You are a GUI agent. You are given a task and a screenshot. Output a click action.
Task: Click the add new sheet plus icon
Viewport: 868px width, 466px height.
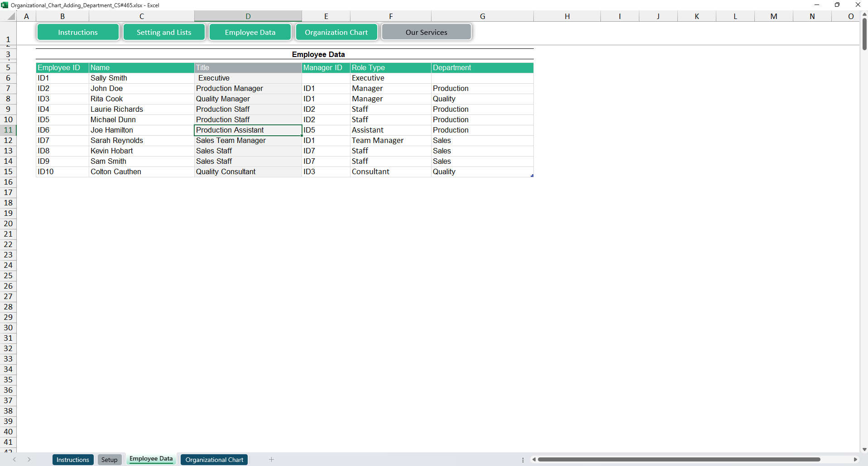[271, 459]
